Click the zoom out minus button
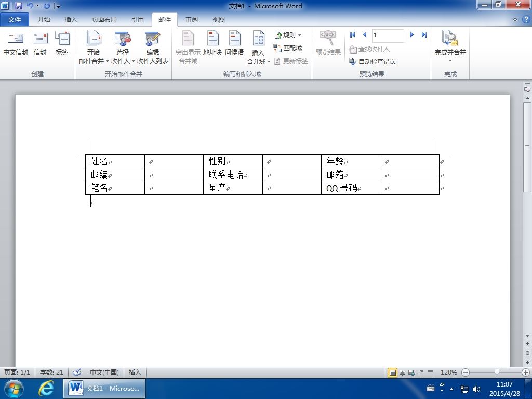This screenshot has height=399, width=532. tap(465, 373)
